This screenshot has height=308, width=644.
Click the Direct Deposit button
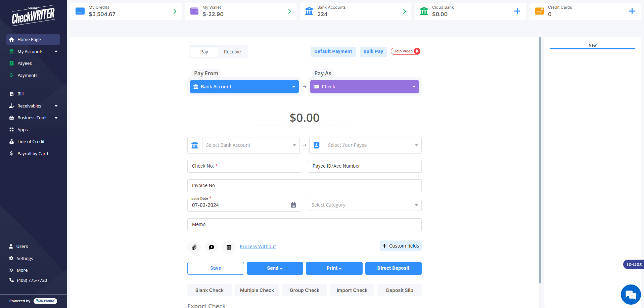click(393, 268)
